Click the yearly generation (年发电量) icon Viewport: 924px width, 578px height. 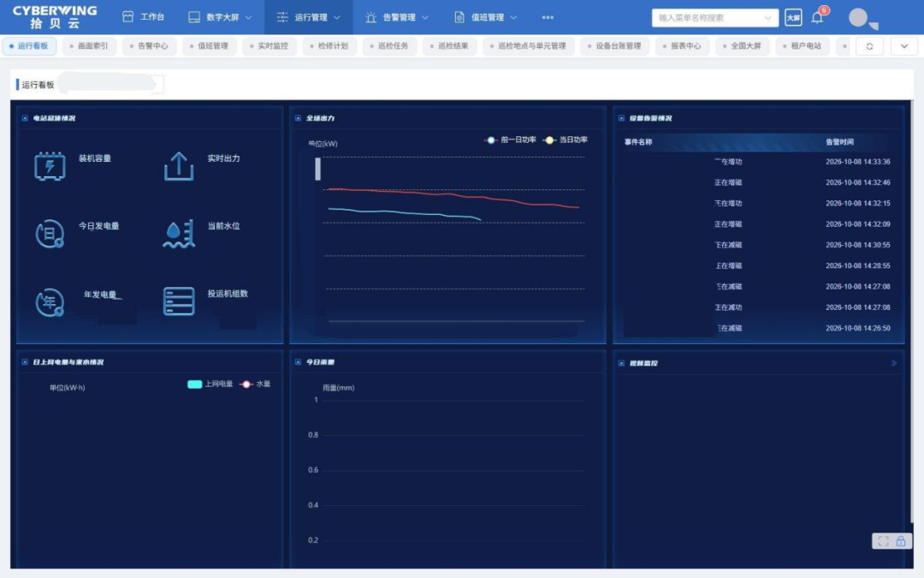click(50, 302)
